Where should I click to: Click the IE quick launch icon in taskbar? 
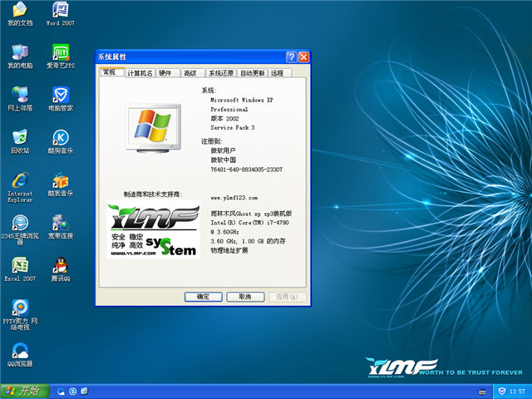72,392
